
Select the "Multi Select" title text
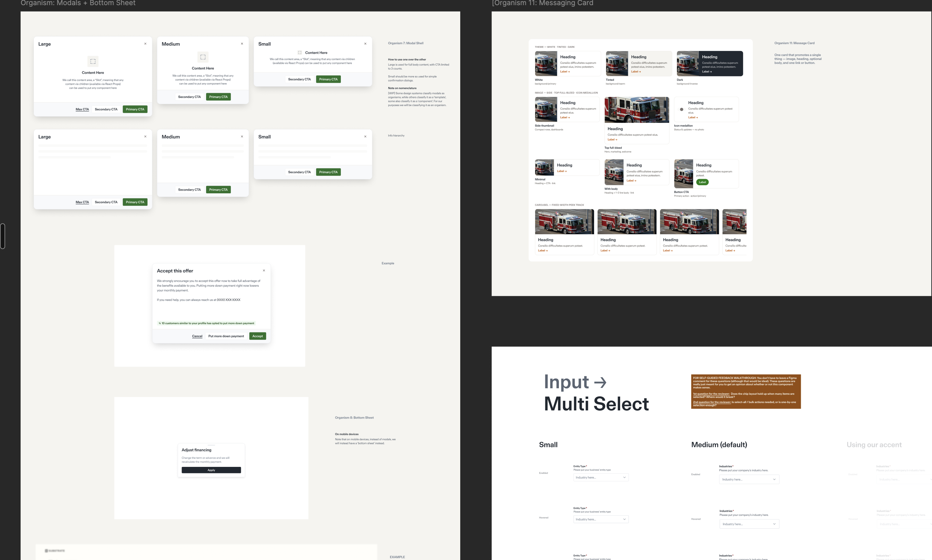coord(596,404)
